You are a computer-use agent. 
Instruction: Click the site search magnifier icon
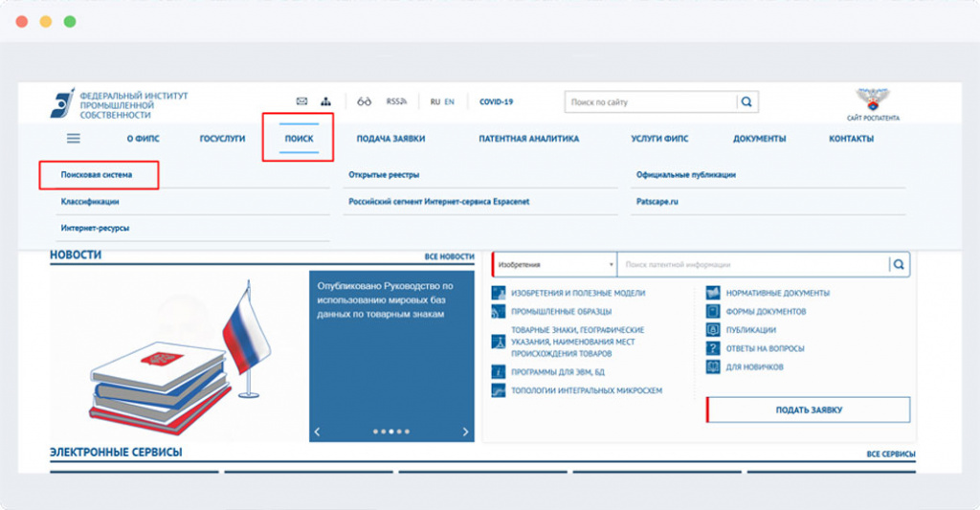tap(746, 101)
